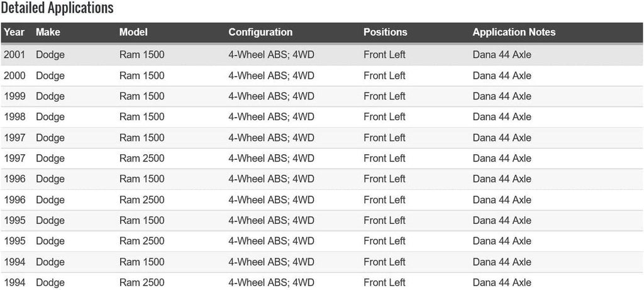The image size is (644, 290).
Task: Click the 1996 Ram 1500 model cell
Action: click(x=142, y=179)
